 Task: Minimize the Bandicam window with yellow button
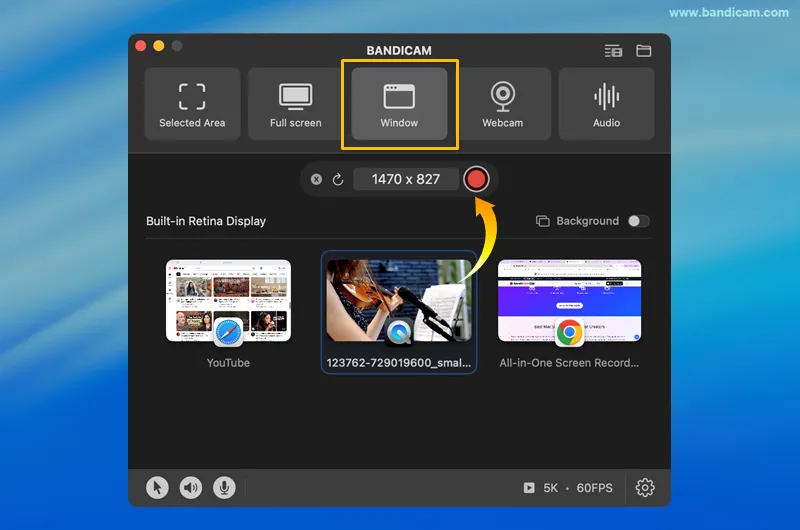click(159, 46)
